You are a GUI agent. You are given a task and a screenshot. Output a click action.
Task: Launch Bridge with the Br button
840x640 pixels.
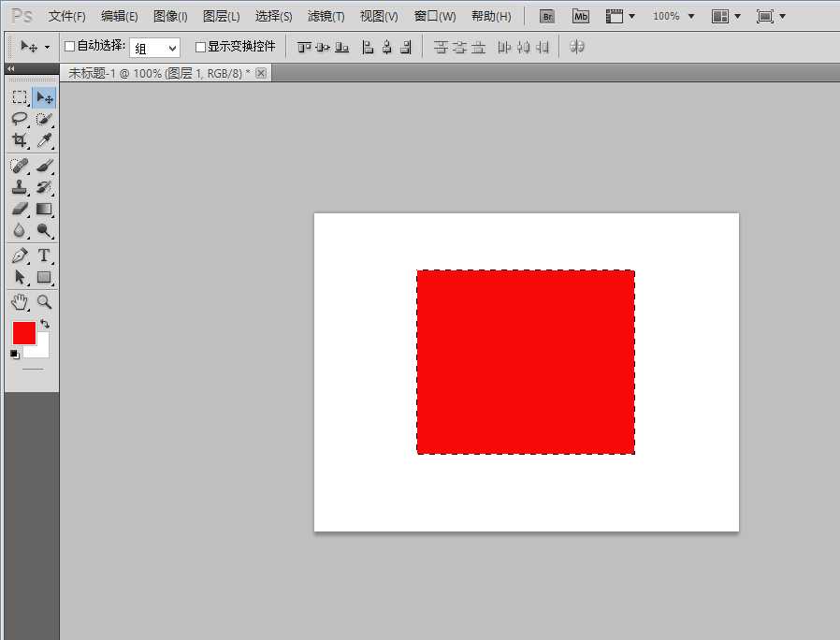pos(548,16)
